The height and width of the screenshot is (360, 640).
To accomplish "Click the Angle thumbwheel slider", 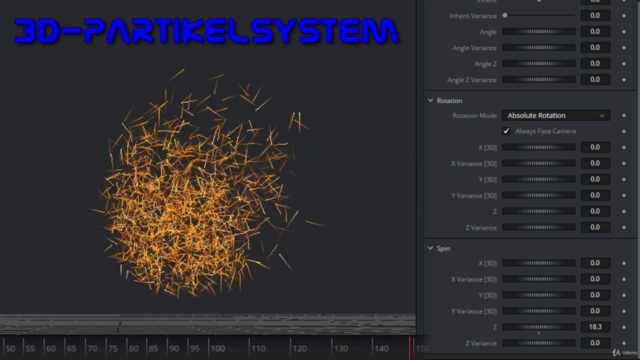I will tap(539, 31).
